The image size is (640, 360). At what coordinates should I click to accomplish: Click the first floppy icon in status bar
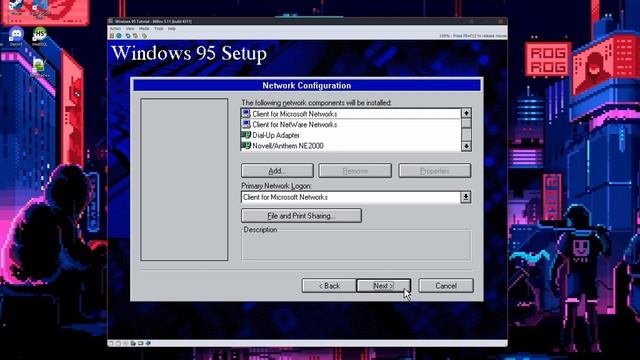click(x=111, y=343)
